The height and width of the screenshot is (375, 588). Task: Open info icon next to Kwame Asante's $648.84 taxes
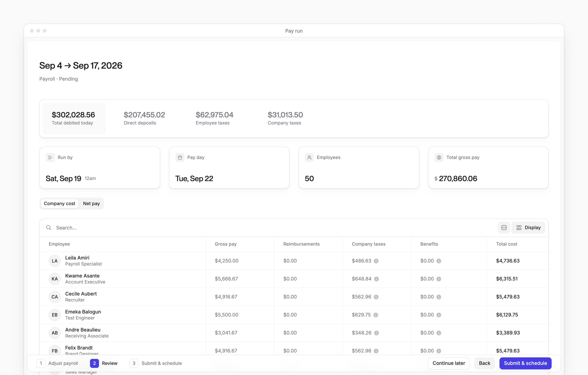(376, 279)
